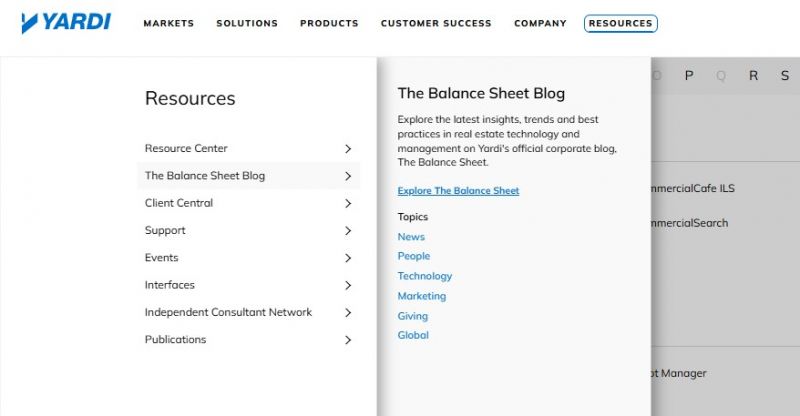The width and height of the screenshot is (800, 416).
Task: Click the chevron beside Publications
Action: 348,340
